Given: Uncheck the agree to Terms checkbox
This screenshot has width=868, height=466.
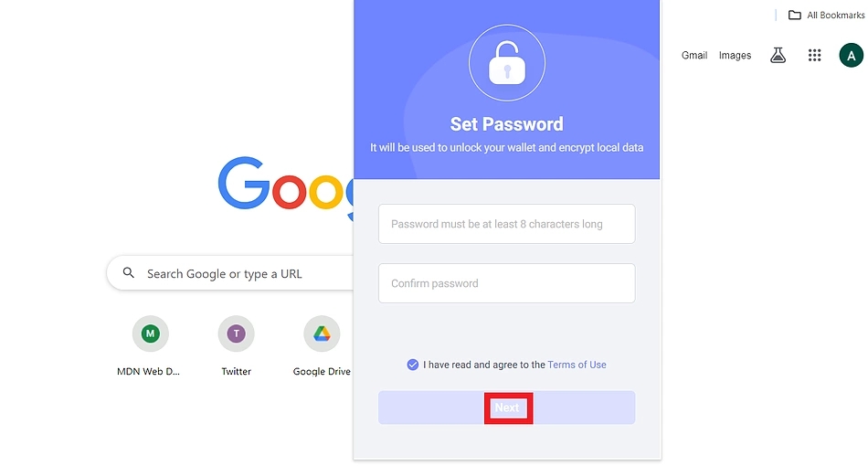Looking at the screenshot, I should coord(412,365).
